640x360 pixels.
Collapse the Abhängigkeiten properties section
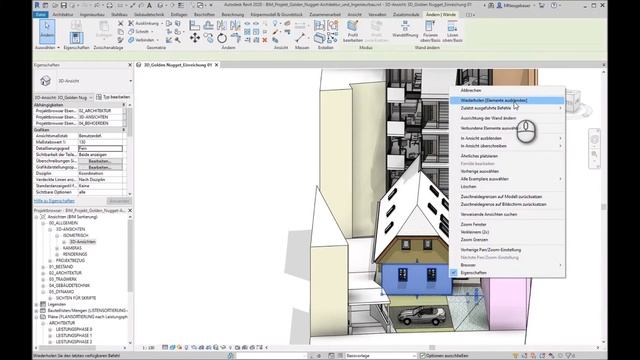coord(124,105)
